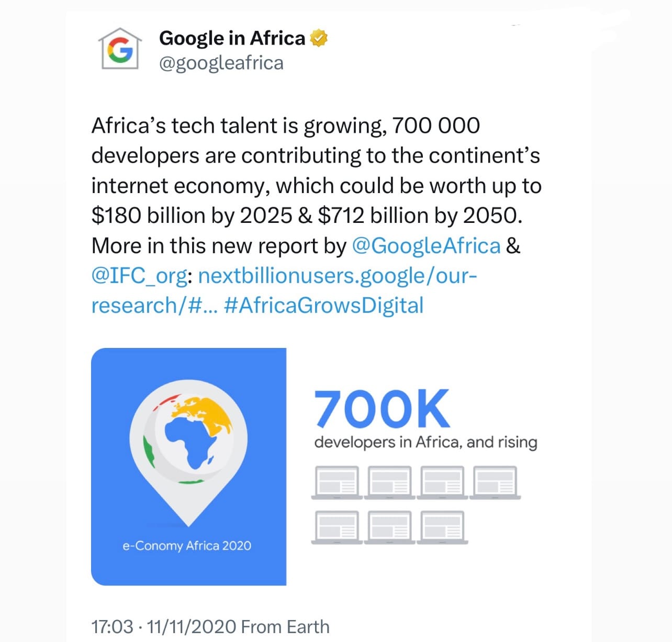Open the 17:03 · 11/11/2020 timestamp
Screen dimensions: 672x642
click(164, 626)
